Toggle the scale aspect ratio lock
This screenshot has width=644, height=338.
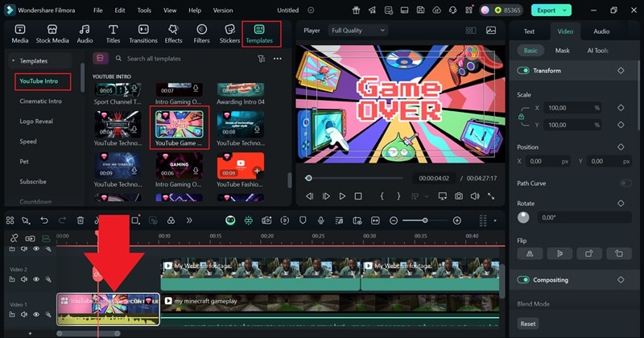(x=521, y=117)
